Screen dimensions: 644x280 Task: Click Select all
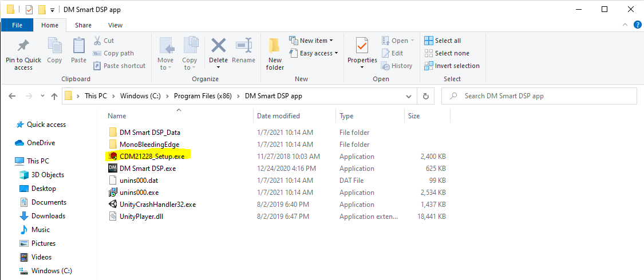[442, 41]
